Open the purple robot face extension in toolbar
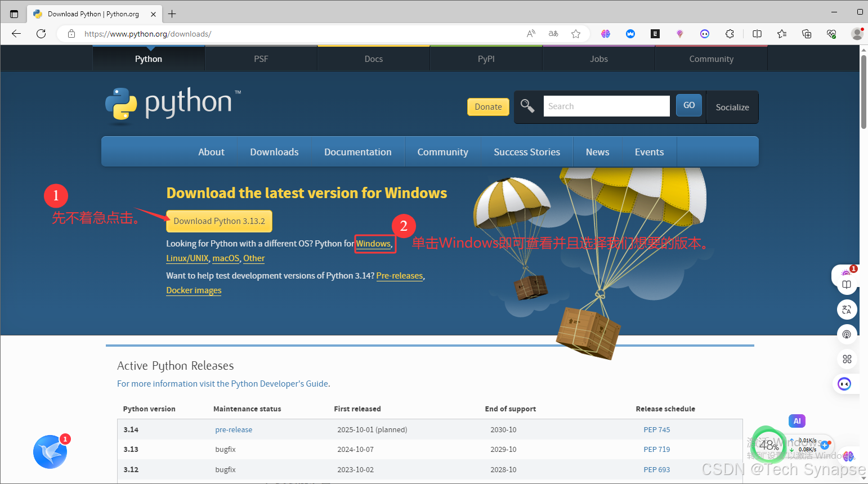Image resolution: width=868 pixels, height=484 pixels. 705,34
